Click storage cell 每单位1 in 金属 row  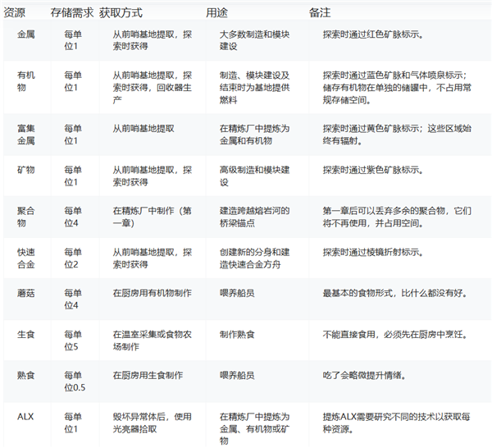(x=73, y=40)
